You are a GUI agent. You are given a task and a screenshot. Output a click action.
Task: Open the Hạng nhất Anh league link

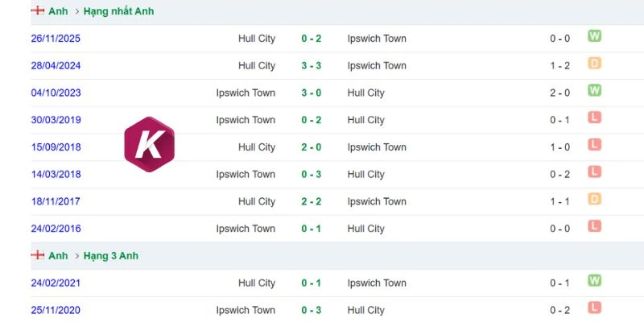click(118, 11)
